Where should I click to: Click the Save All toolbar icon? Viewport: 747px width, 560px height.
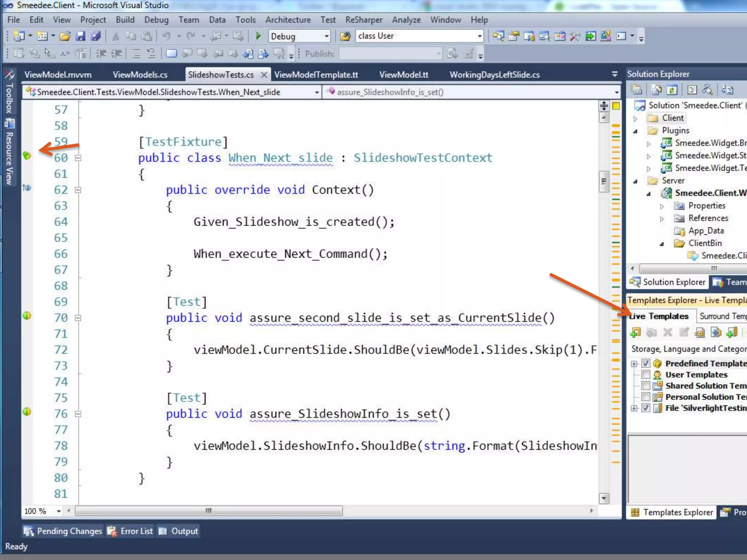pos(96,36)
